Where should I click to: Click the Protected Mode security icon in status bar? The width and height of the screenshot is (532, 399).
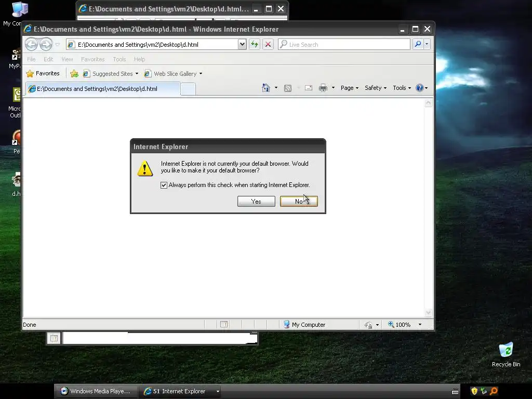pyautogui.click(x=368, y=325)
